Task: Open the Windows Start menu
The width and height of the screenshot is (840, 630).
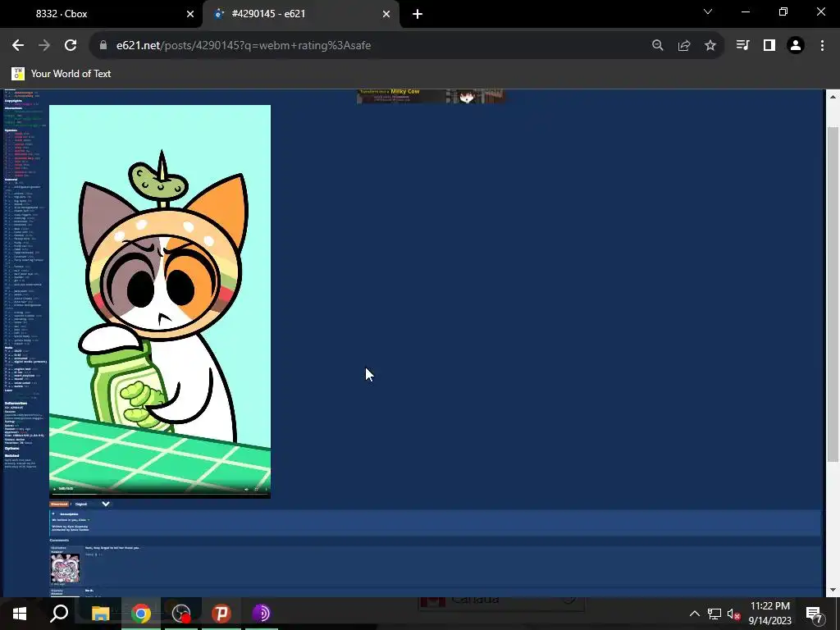Action: (20, 614)
